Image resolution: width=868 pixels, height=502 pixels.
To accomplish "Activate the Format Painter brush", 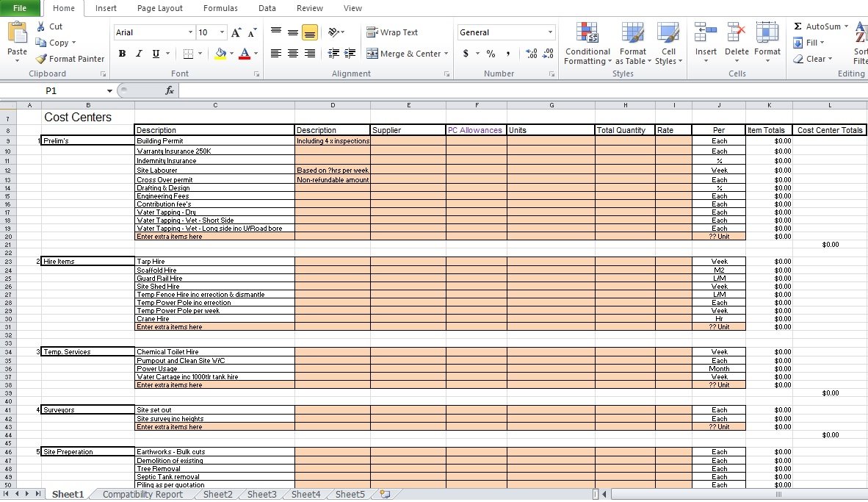I will pyautogui.click(x=41, y=59).
